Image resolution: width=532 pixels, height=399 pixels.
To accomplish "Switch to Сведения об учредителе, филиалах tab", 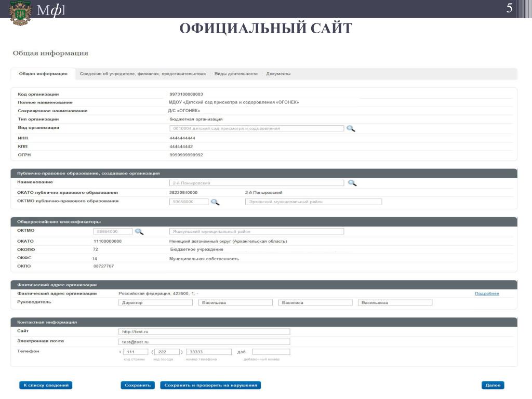I will [x=143, y=74].
